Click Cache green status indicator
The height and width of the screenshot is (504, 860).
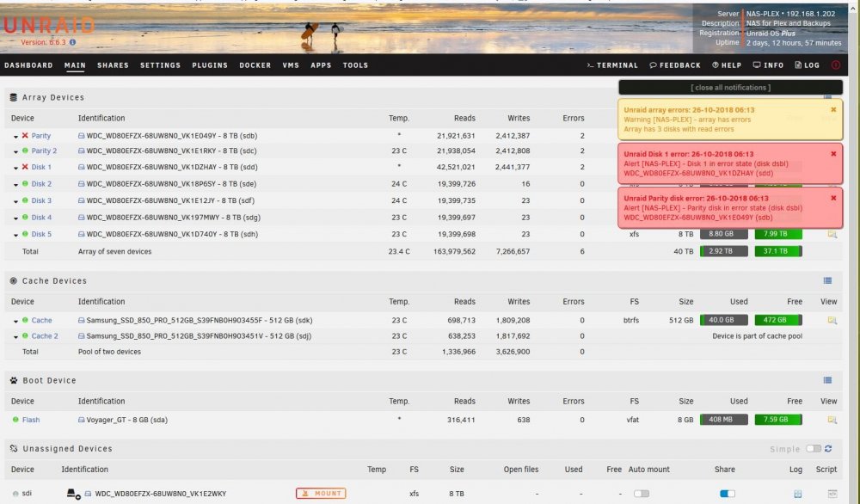[25, 320]
